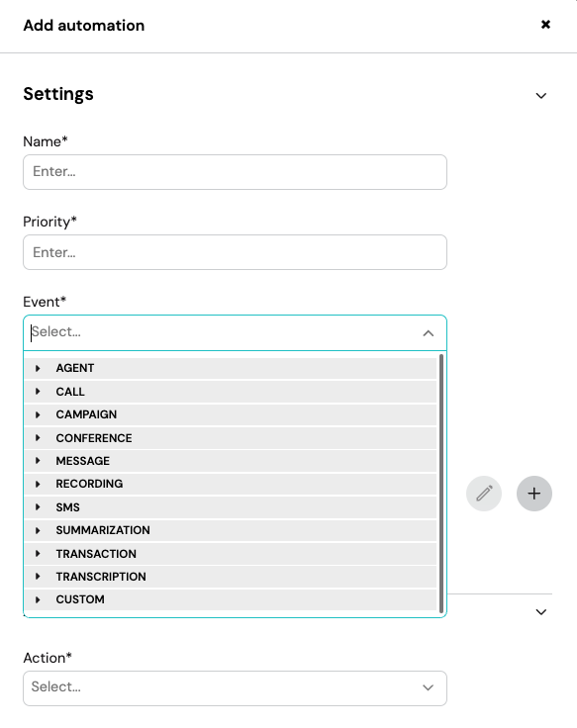Viewport: 577px width, 728px height.
Task: Select the CONFERENCE event category
Action: 231,438
